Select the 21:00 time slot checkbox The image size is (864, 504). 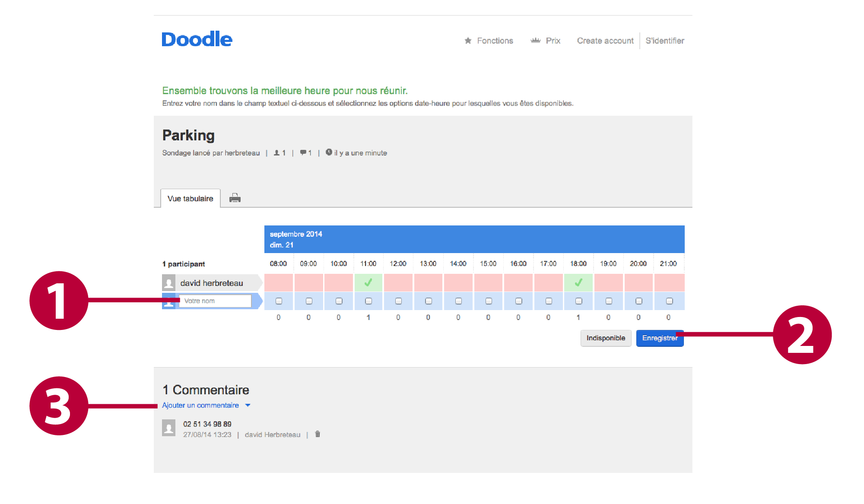tap(669, 301)
